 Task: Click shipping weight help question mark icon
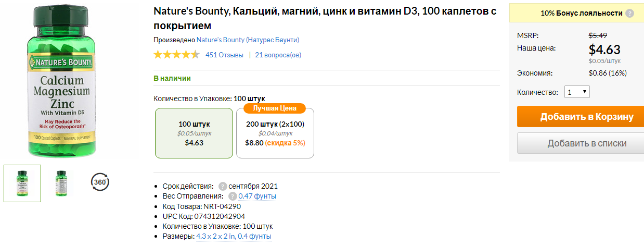[233, 196]
